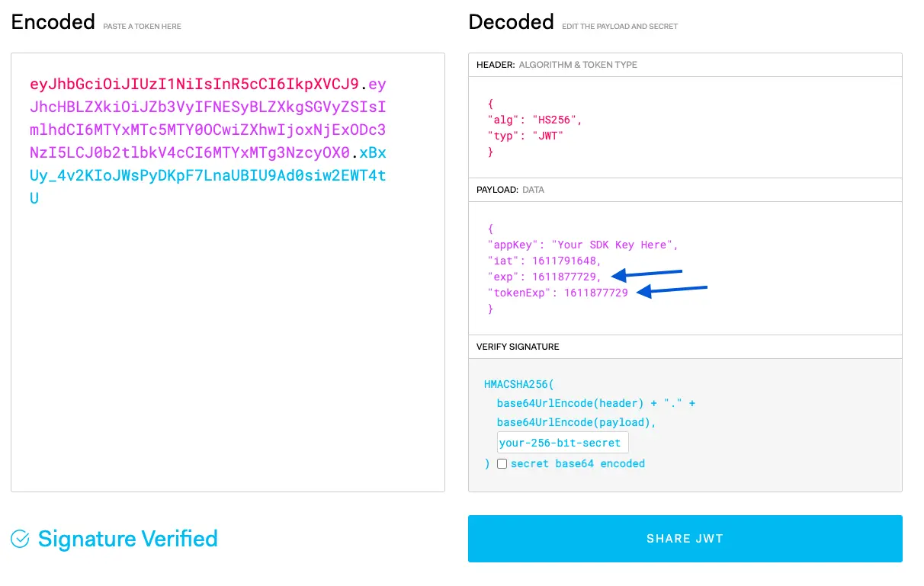
Task: Click the EDIT THE PAYLOAD AND SECRET hint text
Action: coord(620,26)
